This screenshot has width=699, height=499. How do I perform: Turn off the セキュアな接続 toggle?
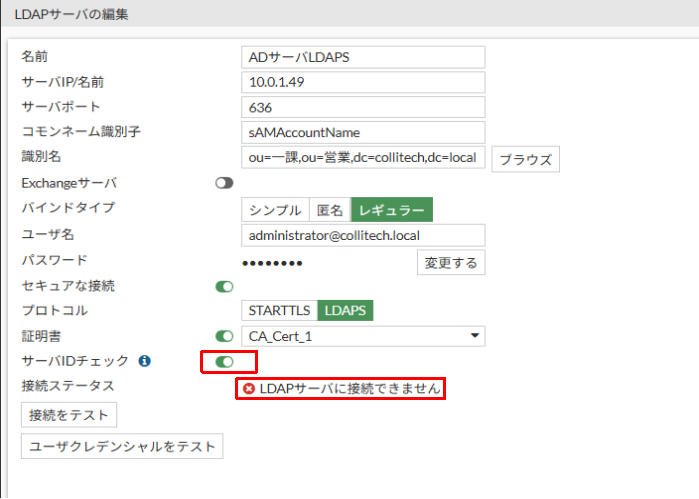pos(224,286)
